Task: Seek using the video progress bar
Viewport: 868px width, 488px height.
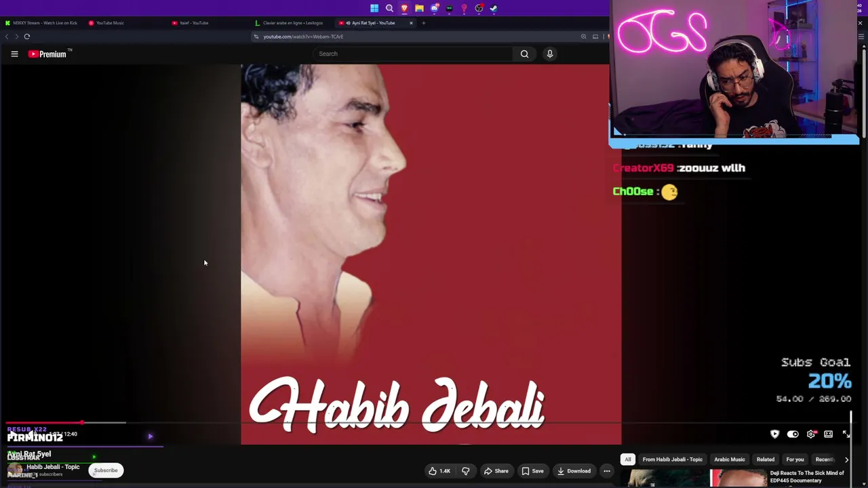Action: click(427, 423)
